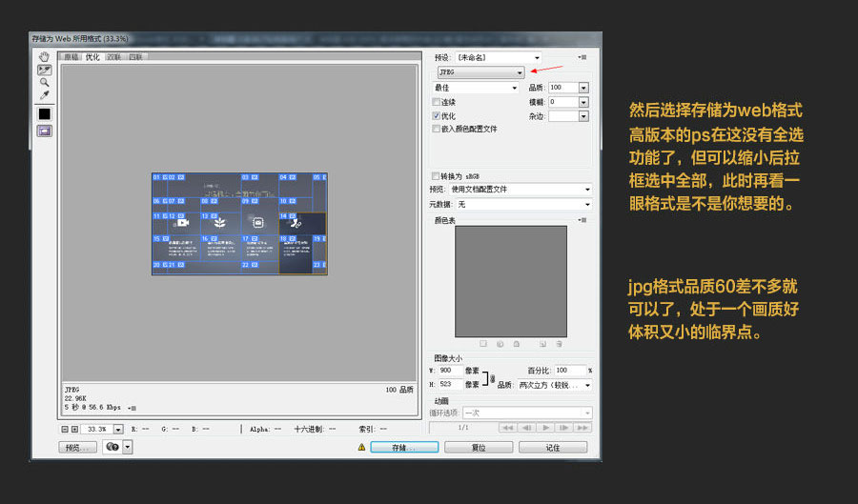Toggle slices visibility icon
This screenshot has width=858, height=504.
(44, 131)
